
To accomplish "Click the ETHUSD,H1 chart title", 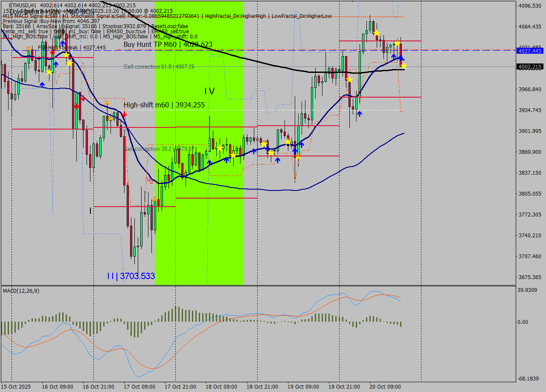I will tap(22, 5).
